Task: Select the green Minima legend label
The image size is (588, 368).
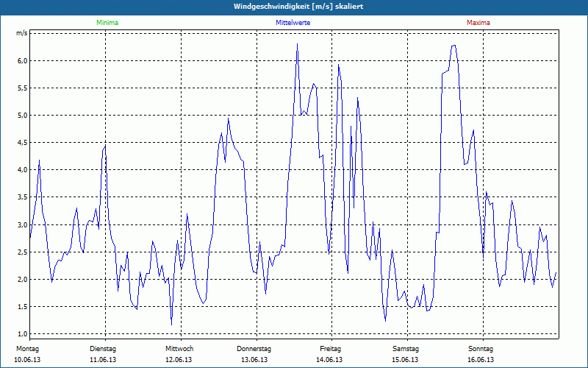Action: coord(107,23)
